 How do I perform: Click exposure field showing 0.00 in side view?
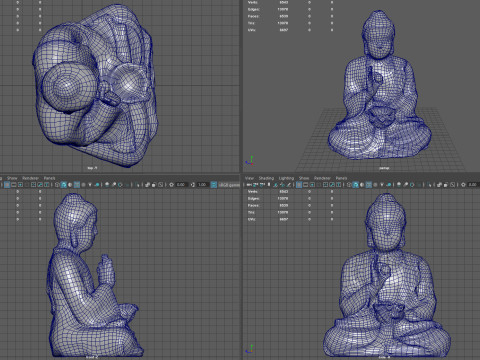tap(181, 184)
